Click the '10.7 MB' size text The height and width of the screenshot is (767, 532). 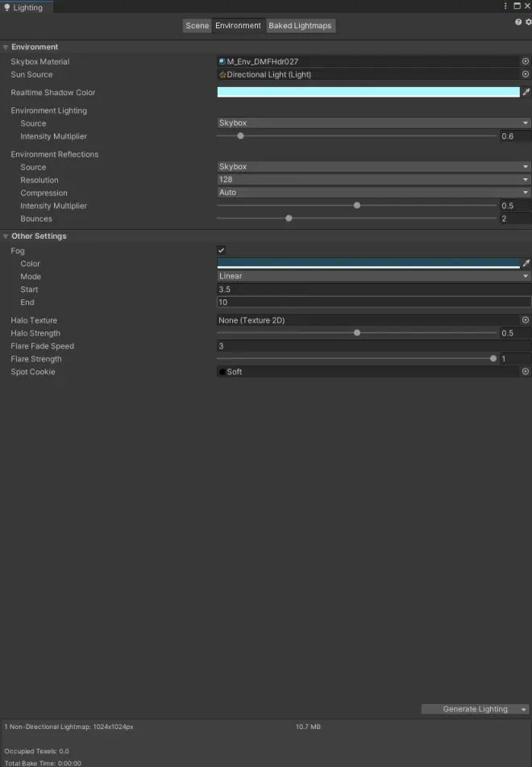[x=308, y=727]
